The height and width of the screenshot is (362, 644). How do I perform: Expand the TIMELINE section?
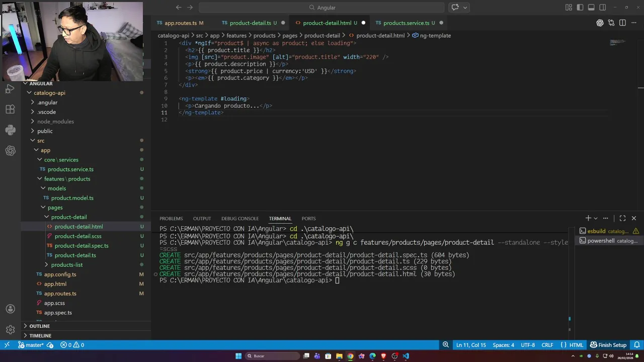[x=40, y=335]
